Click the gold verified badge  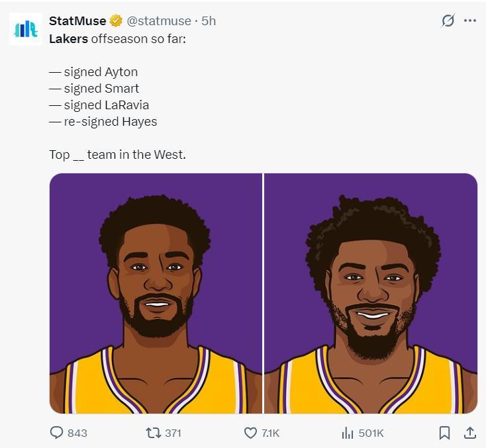pos(116,21)
